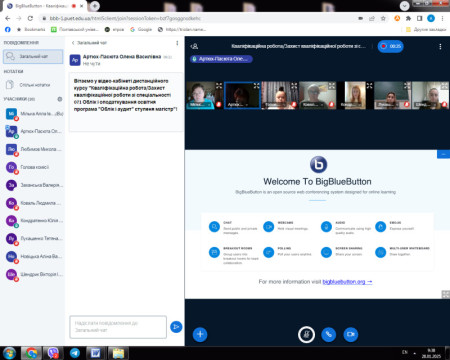Fullscreen the second highlighted webcam thumbnail
Image resolution: width=450 pixels, height=360 pixels.
[x=256, y=86]
